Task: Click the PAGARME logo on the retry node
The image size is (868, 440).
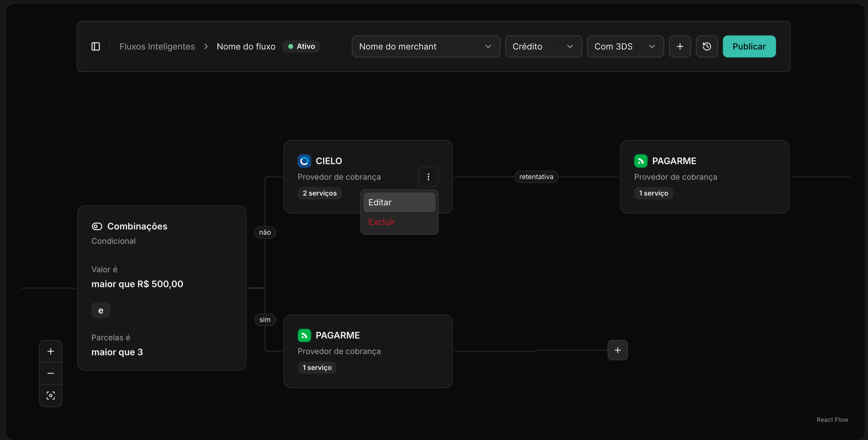Action: (641, 161)
